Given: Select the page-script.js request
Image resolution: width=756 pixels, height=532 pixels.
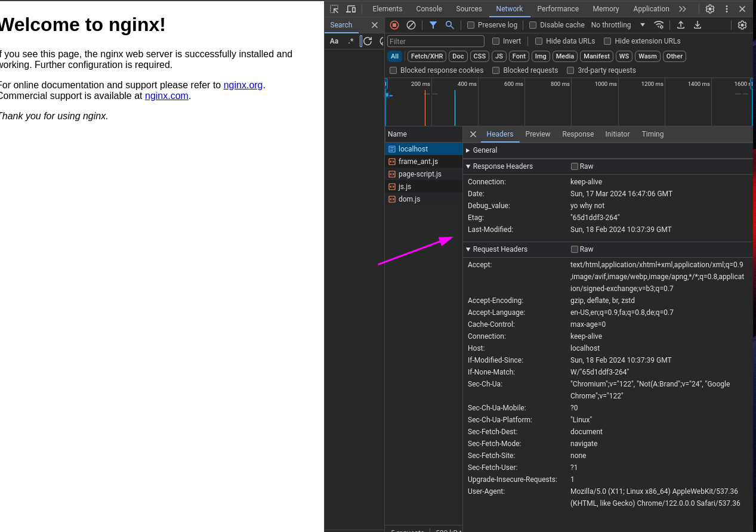Looking at the screenshot, I should click(424, 174).
